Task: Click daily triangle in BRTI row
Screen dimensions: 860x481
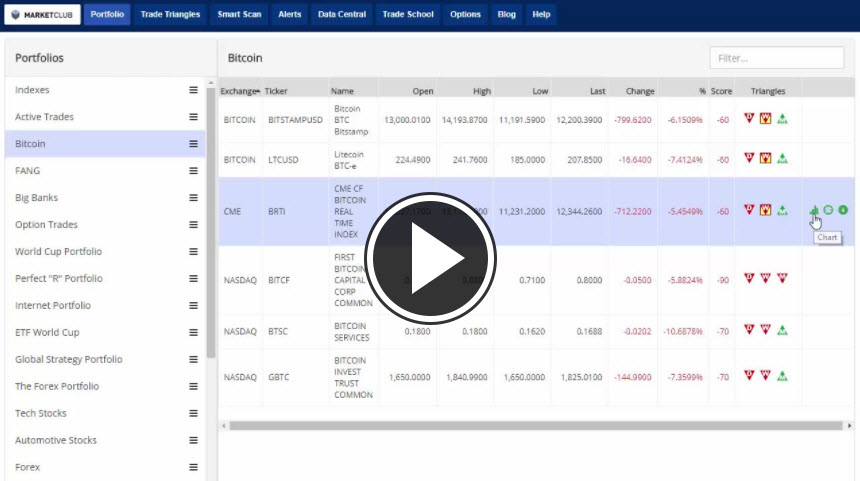Action: [x=749, y=210]
